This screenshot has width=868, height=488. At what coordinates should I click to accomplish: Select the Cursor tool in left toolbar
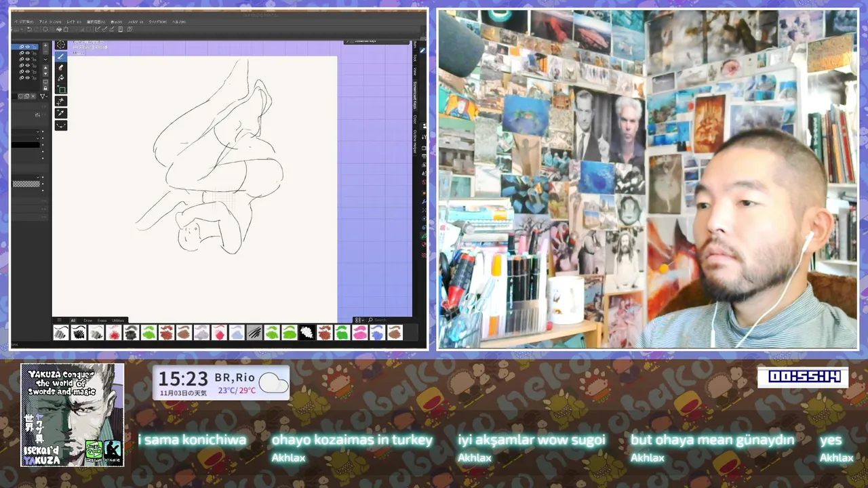(x=61, y=45)
